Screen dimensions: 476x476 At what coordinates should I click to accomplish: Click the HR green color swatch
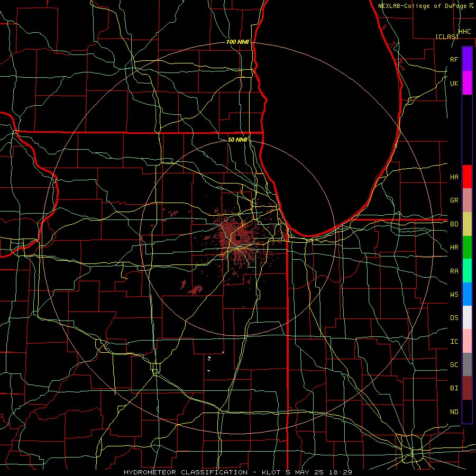point(467,247)
